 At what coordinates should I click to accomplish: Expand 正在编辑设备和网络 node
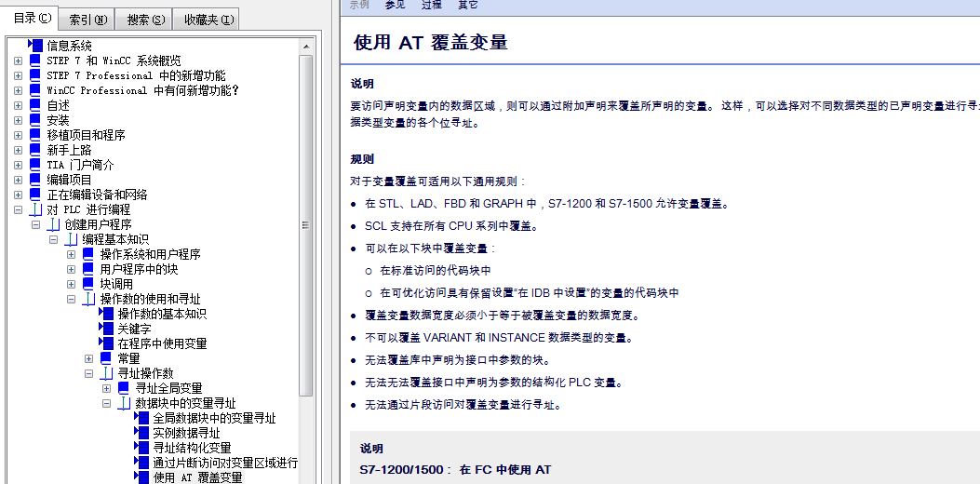pyautogui.click(x=18, y=195)
